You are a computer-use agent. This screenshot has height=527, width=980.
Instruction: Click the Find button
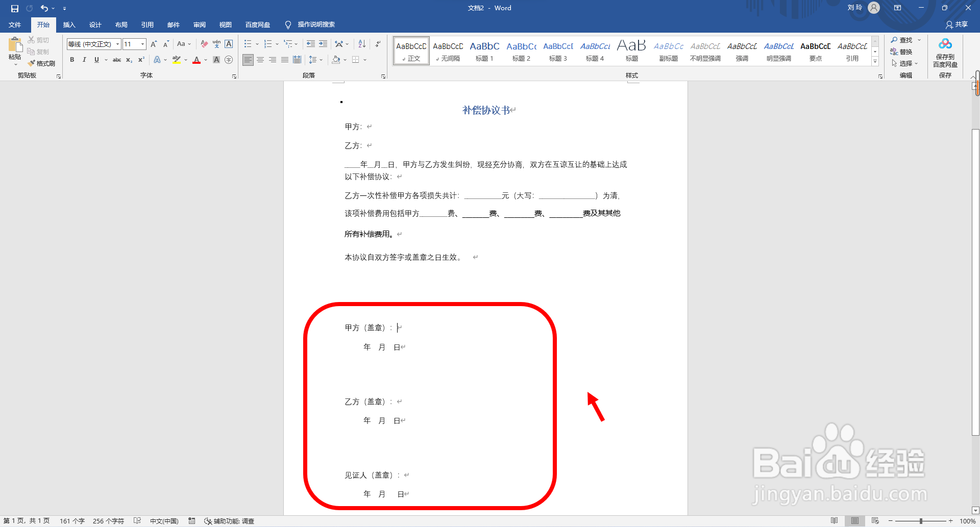click(x=902, y=40)
